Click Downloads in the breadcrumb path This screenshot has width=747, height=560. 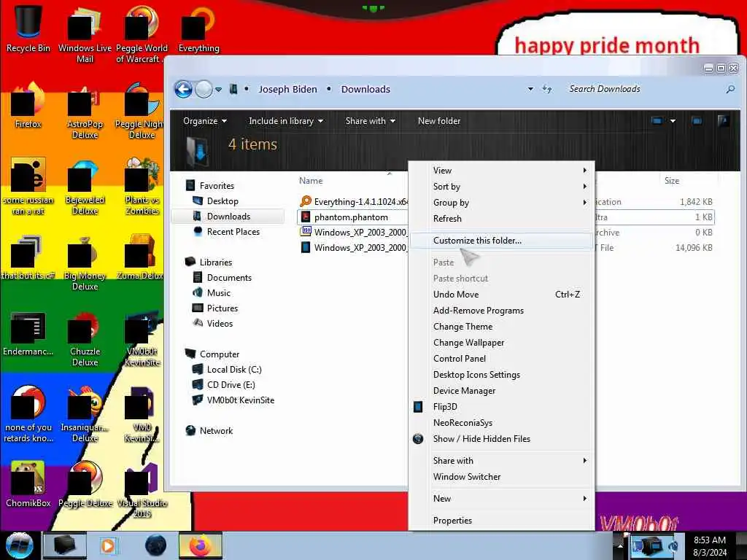(x=365, y=89)
